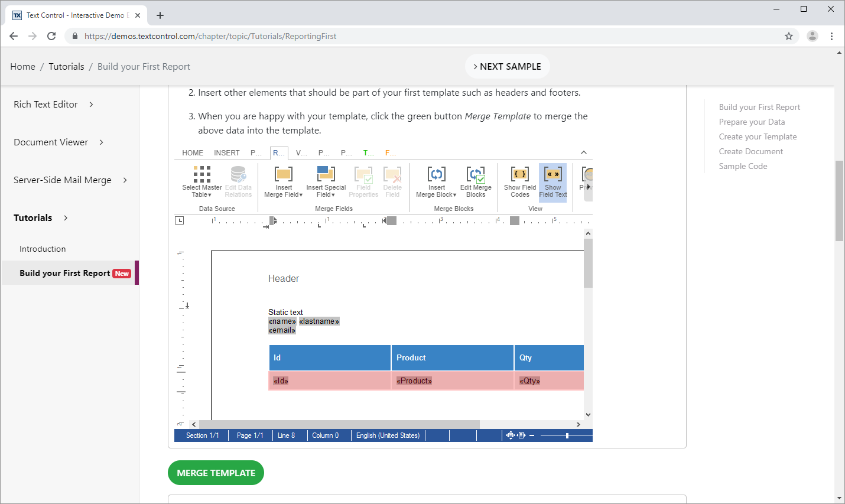The width and height of the screenshot is (845, 504).
Task: Click the green MERGE TEMPLATE button
Action: pos(216,473)
